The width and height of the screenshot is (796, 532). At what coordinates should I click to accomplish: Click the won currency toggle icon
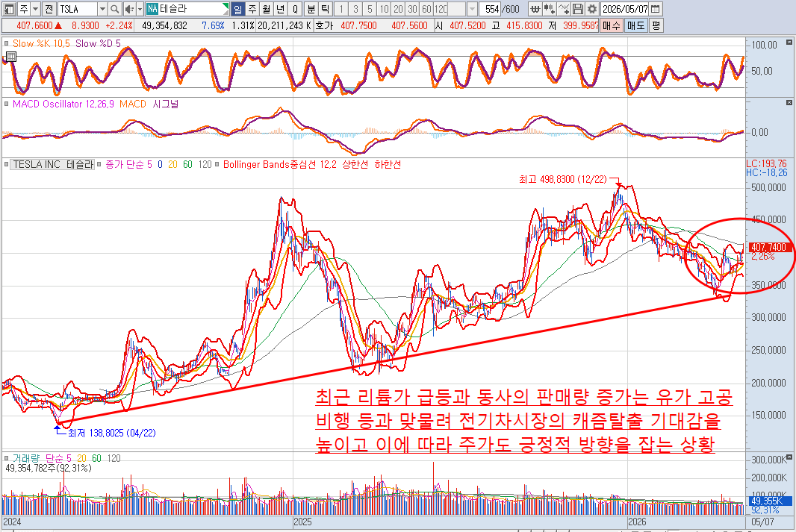click(535, 9)
